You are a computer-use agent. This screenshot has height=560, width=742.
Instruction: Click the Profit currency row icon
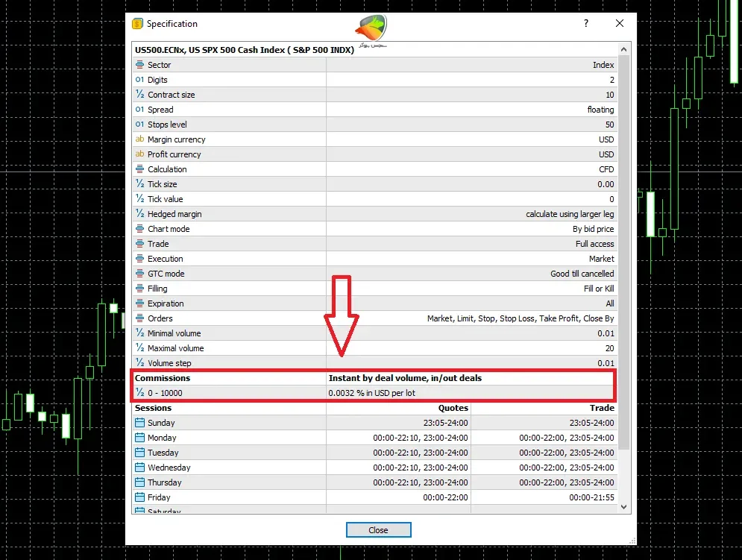[x=139, y=154]
